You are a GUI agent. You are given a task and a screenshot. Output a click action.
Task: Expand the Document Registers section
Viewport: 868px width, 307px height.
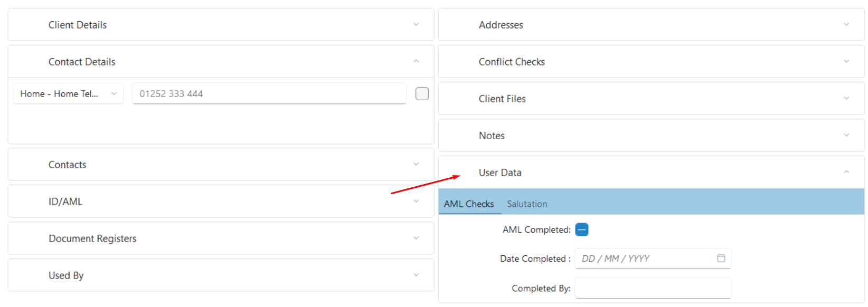tap(221, 238)
